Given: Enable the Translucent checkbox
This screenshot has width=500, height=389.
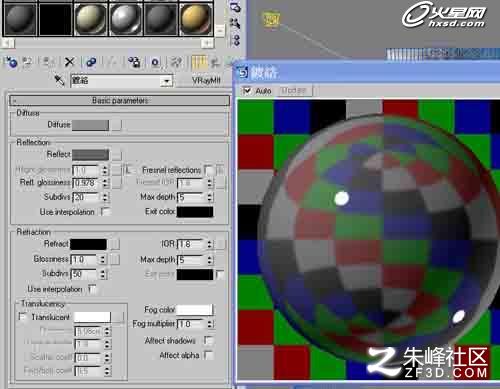Looking at the screenshot, I should click(23, 316).
